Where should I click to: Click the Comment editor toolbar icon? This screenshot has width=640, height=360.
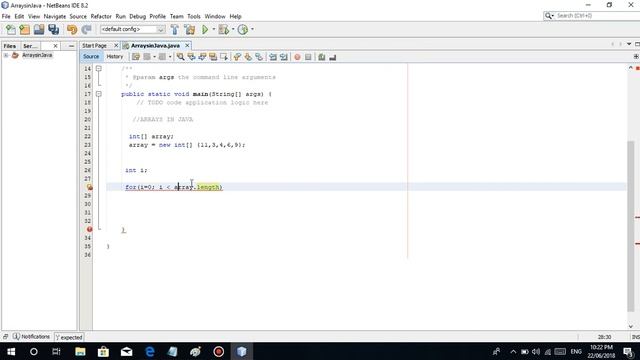click(x=322, y=57)
